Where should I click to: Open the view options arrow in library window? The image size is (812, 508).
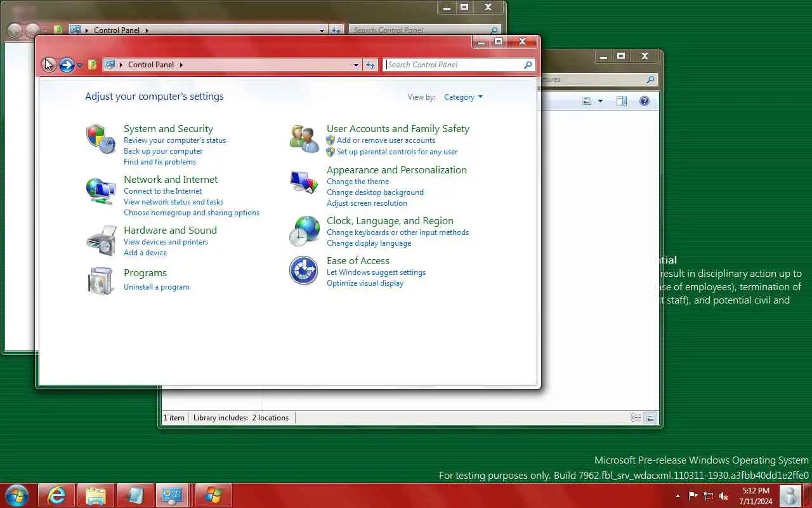point(600,101)
